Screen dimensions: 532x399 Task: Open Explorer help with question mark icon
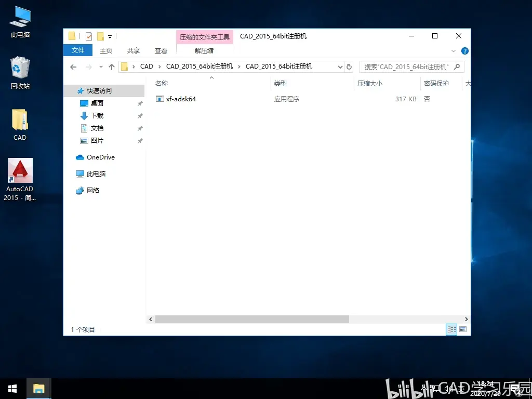465,51
